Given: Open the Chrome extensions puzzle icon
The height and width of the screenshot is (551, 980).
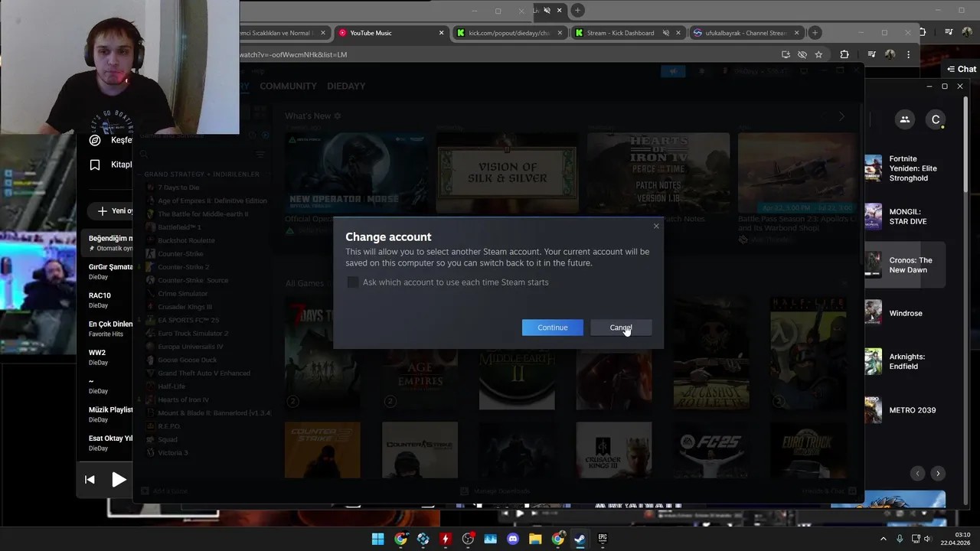Looking at the screenshot, I should (844, 54).
